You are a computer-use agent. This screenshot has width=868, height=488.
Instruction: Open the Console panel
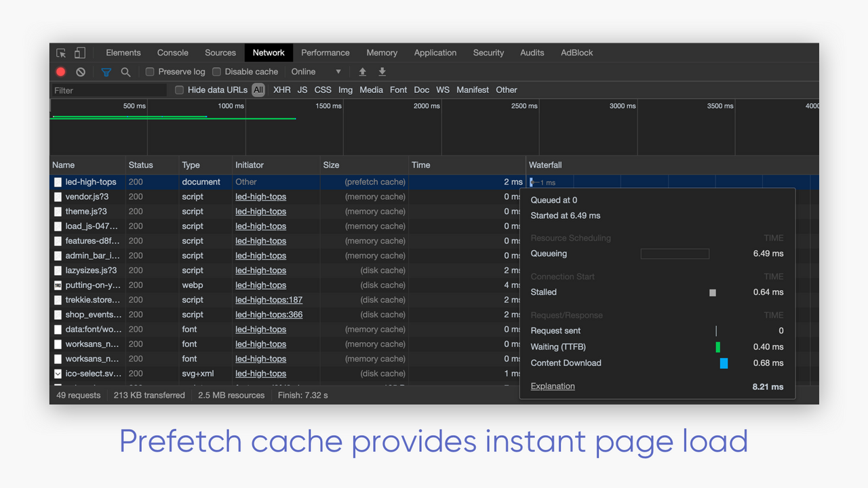(172, 52)
